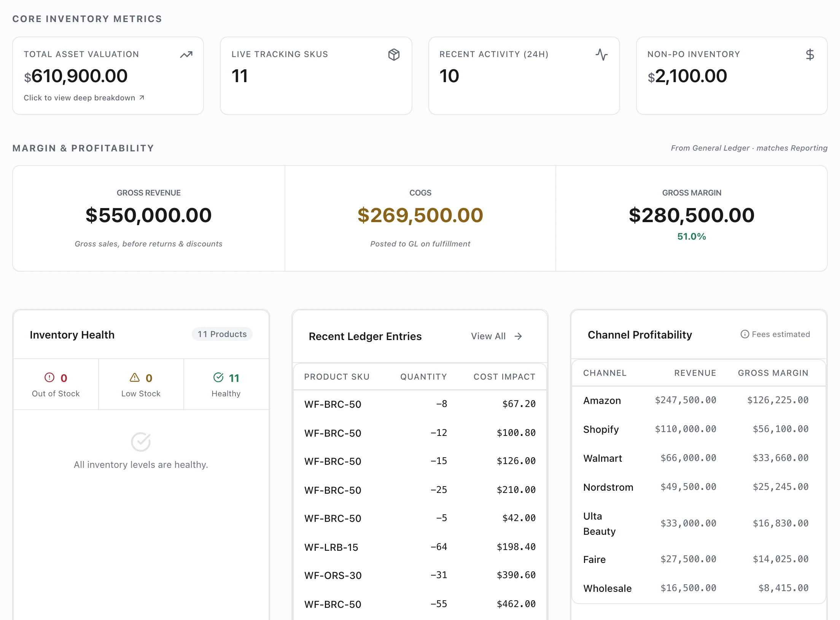Select the WF-LRB-15 ledger row
This screenshot has width=840, height=620.
pos(420,547)
